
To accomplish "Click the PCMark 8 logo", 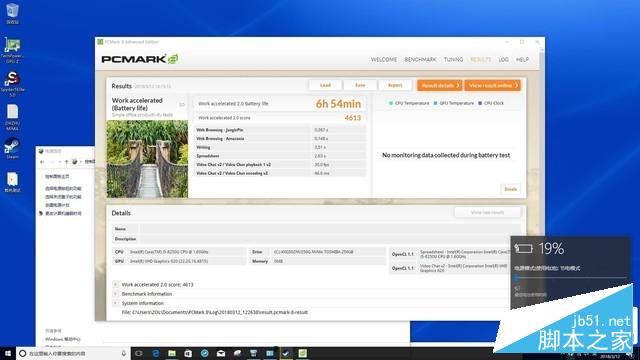I will point(140,59).
